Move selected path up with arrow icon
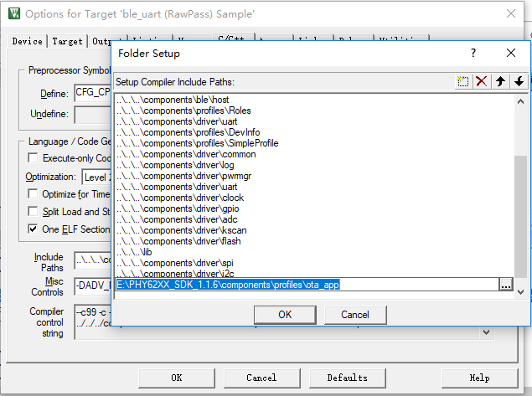 click(x=501, y=81)
